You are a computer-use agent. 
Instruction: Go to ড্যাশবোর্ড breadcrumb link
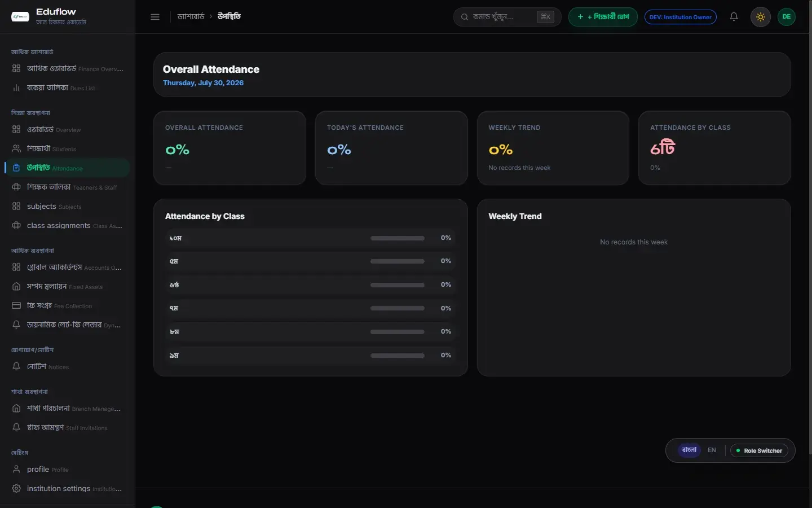191,17
